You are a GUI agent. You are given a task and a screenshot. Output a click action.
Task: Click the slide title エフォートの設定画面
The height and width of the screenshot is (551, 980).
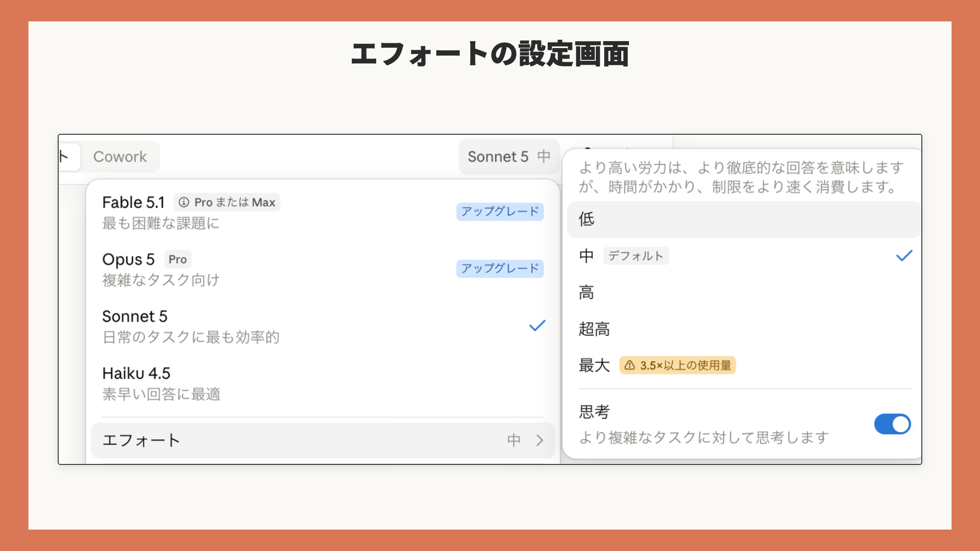click(490, 54)
